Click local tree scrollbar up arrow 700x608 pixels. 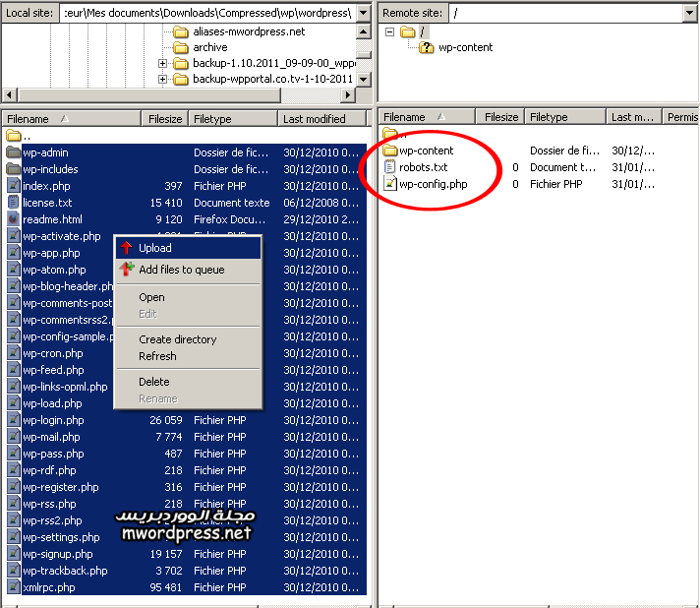click(364, 31)
